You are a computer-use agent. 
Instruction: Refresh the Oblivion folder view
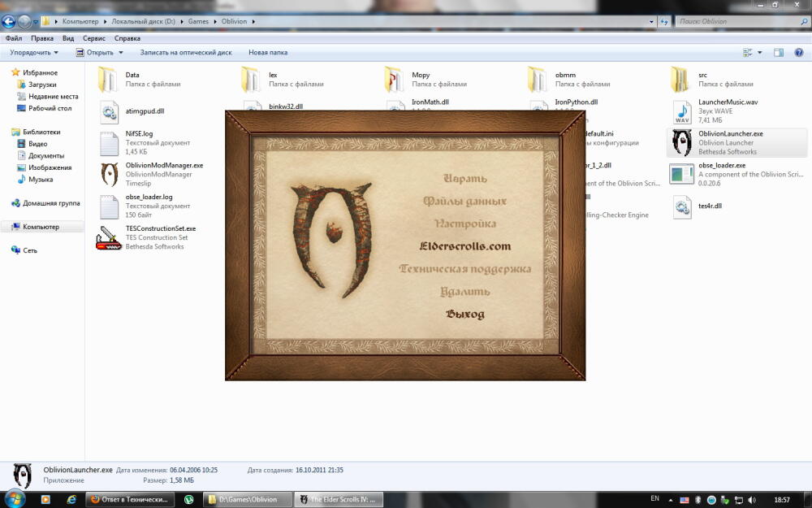point(664,22)
